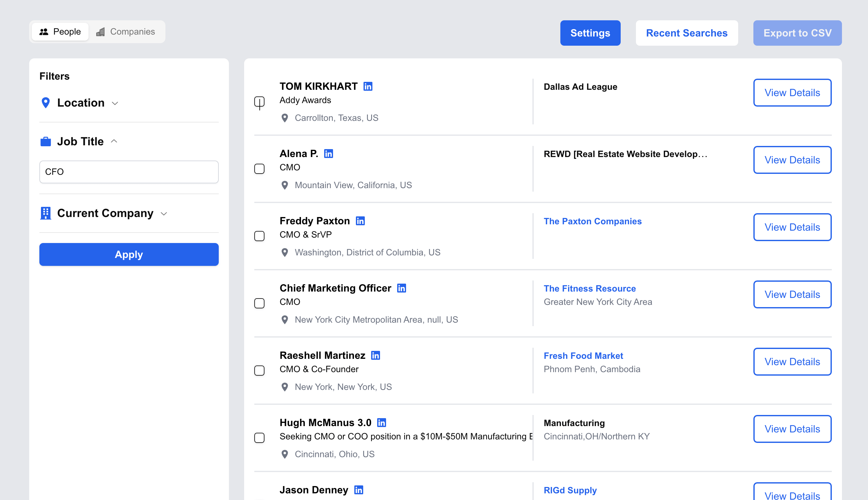
Task: View Details for Raeshell Martinez
Action: tap(792, 362)
